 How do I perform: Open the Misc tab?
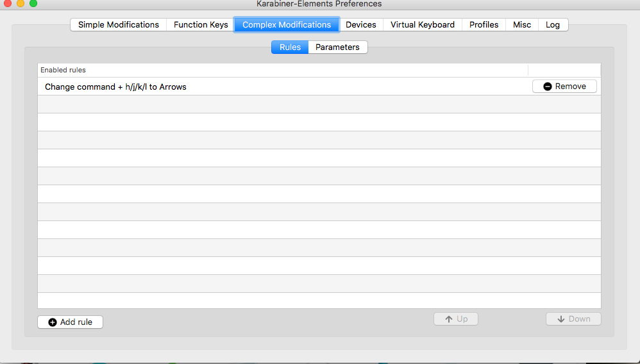pyautogui.click(x=522, y=25)
